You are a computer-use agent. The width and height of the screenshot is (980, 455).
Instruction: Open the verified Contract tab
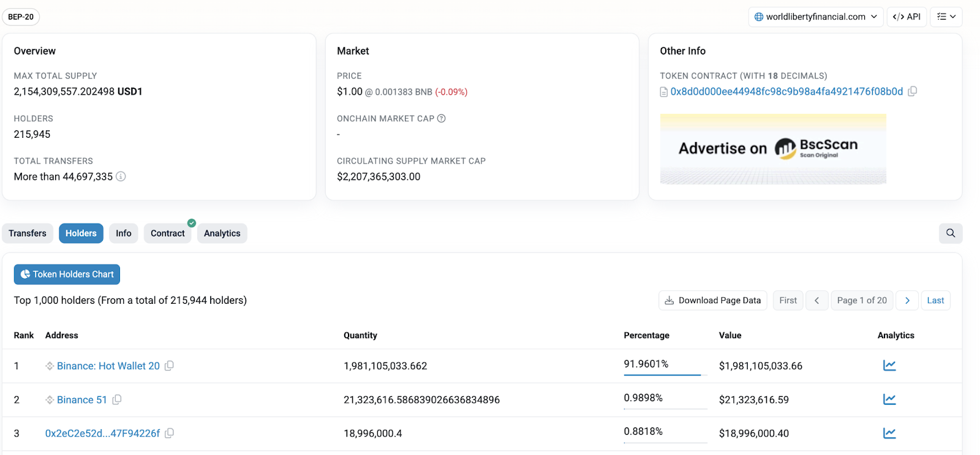(167, 233)
